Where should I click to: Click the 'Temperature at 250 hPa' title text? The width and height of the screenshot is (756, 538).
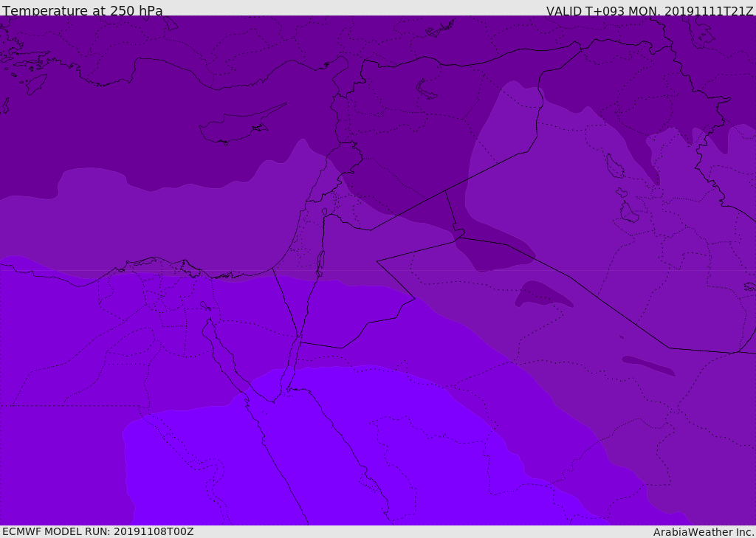[83, 10]
